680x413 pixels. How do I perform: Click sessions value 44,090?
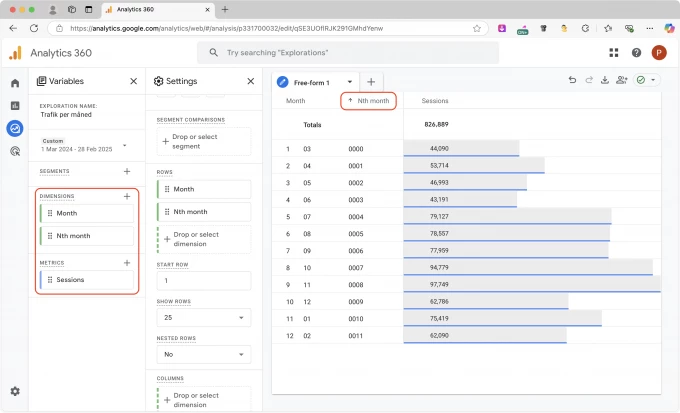[439, 148]
